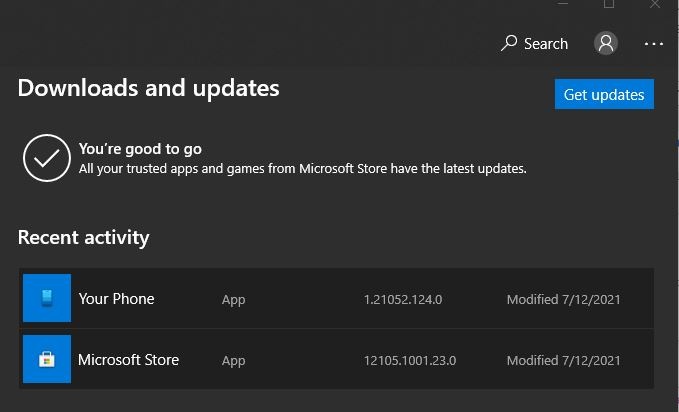Click the checkmark circle status icon
679x412 pixels.
click(x=47, y=158)
